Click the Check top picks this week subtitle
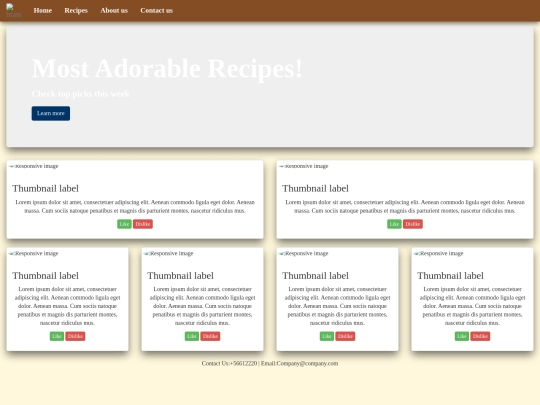Screen dimensions: 540x405 tap(81, 94)
